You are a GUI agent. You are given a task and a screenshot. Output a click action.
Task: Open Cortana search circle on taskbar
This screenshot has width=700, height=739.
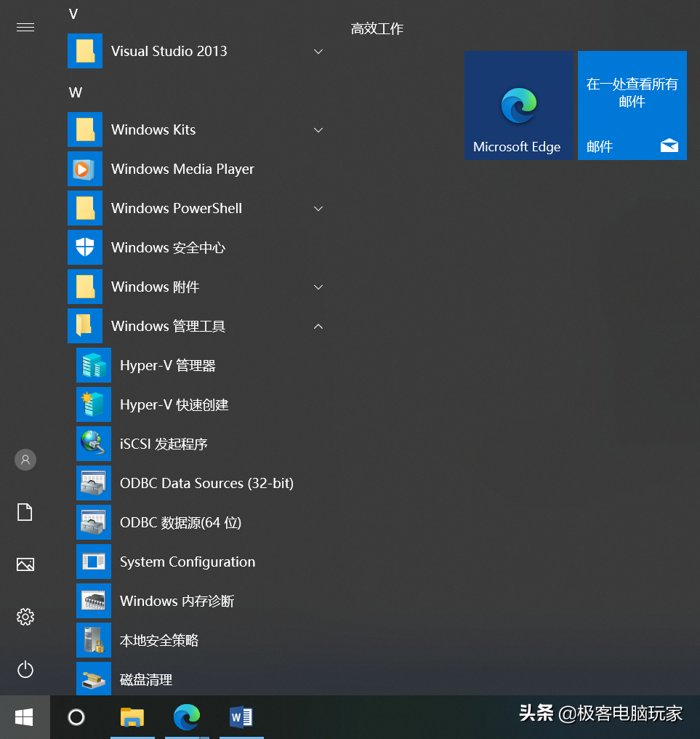coord(76,717)
